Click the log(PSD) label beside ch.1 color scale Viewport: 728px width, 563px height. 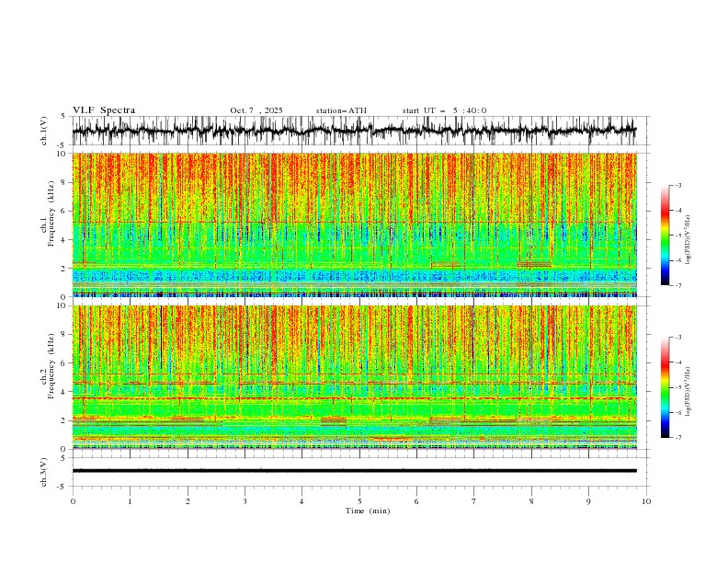688,240
